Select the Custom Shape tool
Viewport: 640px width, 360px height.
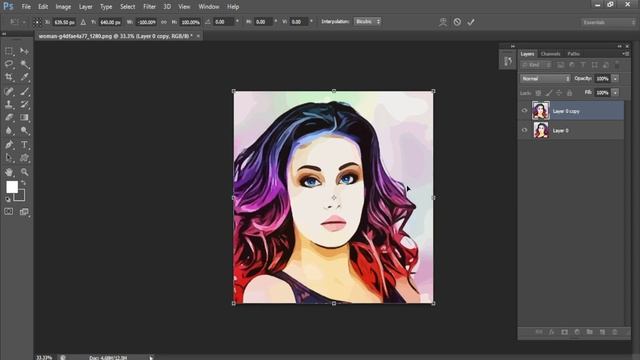point(24,158)
